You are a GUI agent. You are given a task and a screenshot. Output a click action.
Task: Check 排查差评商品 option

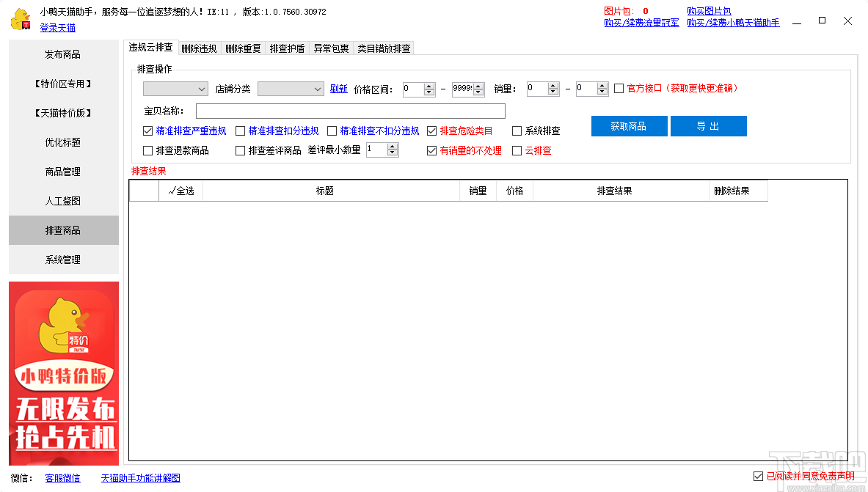[240, 150]
